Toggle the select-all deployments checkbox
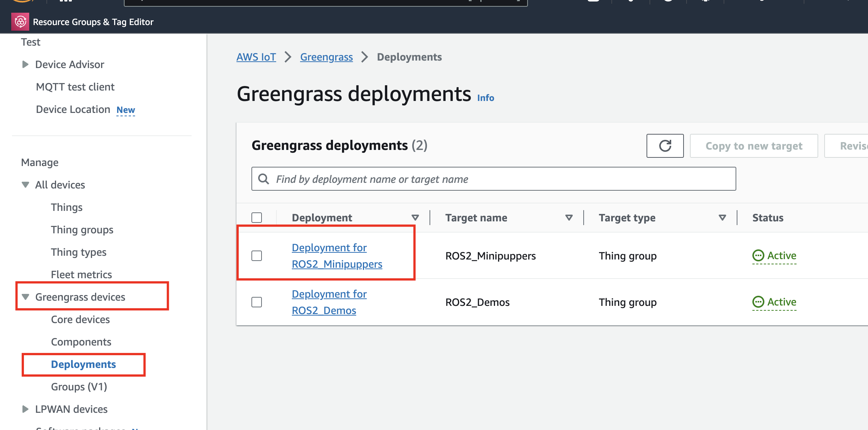This screenshot has width=868, height=430. click(257, 218)
